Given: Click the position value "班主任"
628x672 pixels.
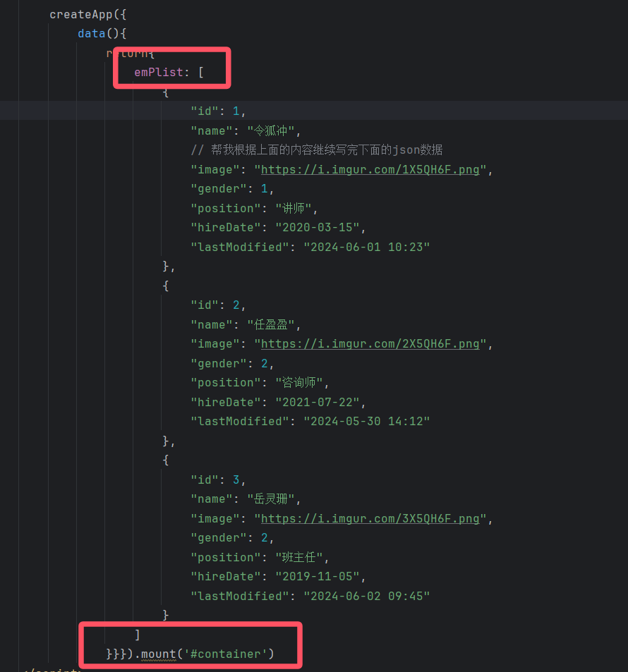Looking at the screenshot, I should [x=302, y=557].
